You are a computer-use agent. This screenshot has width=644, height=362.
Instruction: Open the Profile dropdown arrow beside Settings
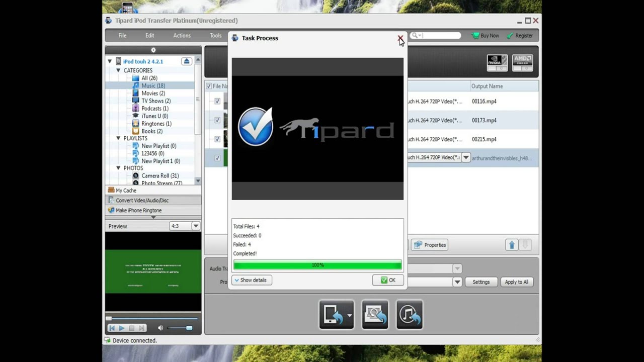tap(457, 282)
